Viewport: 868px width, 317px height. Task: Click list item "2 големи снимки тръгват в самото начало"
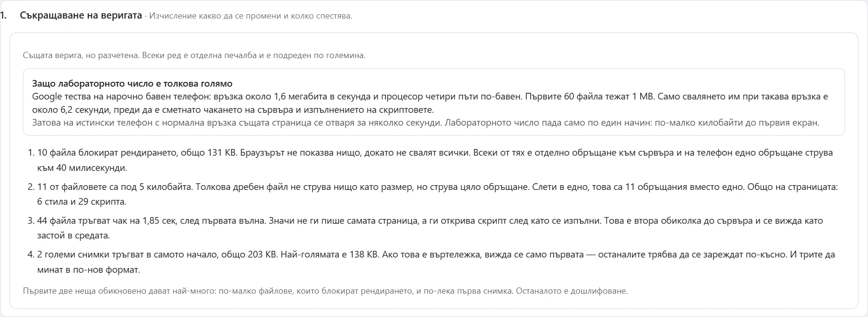pos(436,262)
